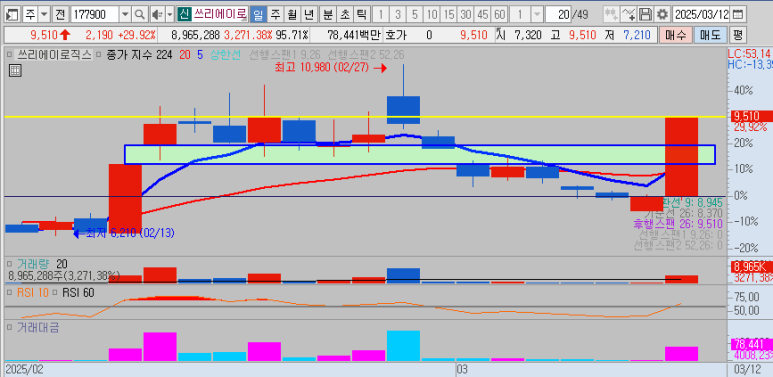The width and height of the screenshot is (773, 377).
Task: Click the add indicator line icon
Action: pos(628,15)
